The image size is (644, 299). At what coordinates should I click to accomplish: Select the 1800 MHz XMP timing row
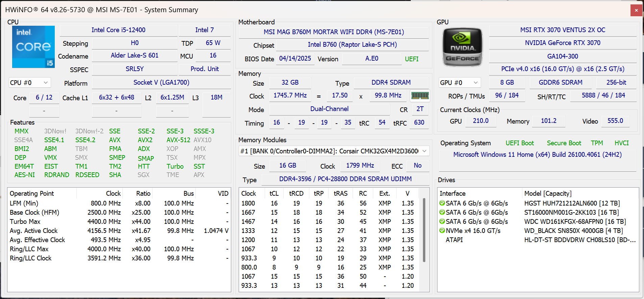330,203
